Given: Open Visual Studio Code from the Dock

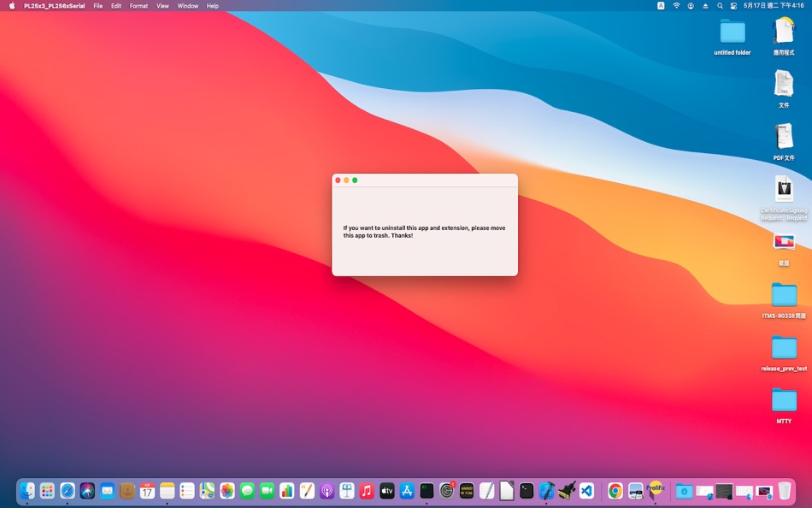Looking at the screenshot, I should point(586,490).
